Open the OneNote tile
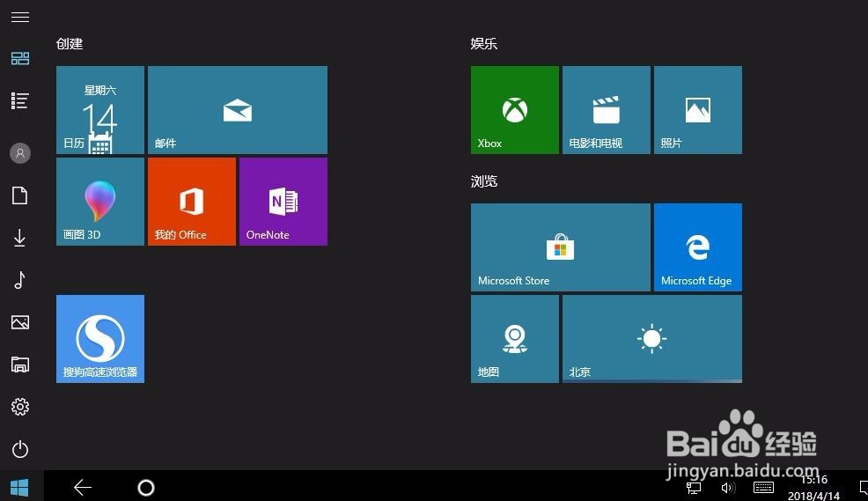 click(283, 202)
